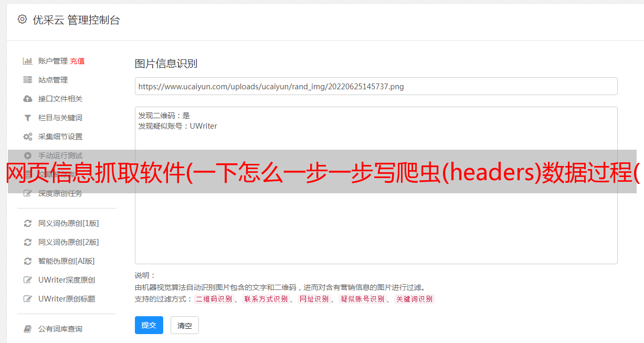Click the book icon for 公有词库查询
644x343 pixels.
coord(28,329)
